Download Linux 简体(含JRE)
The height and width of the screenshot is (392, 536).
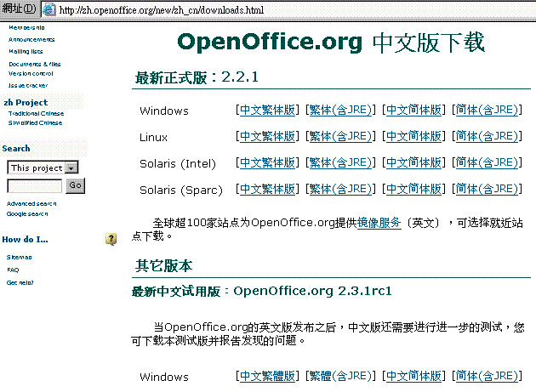487,136
